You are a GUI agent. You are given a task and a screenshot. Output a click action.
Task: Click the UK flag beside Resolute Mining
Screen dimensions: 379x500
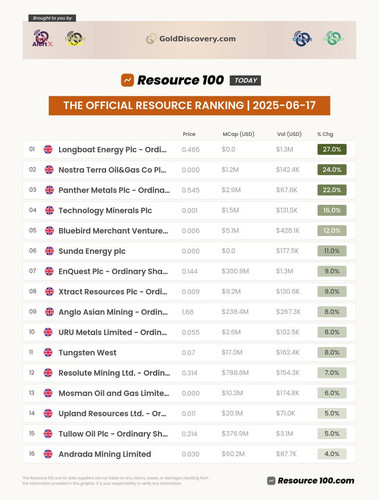(48, 373)
